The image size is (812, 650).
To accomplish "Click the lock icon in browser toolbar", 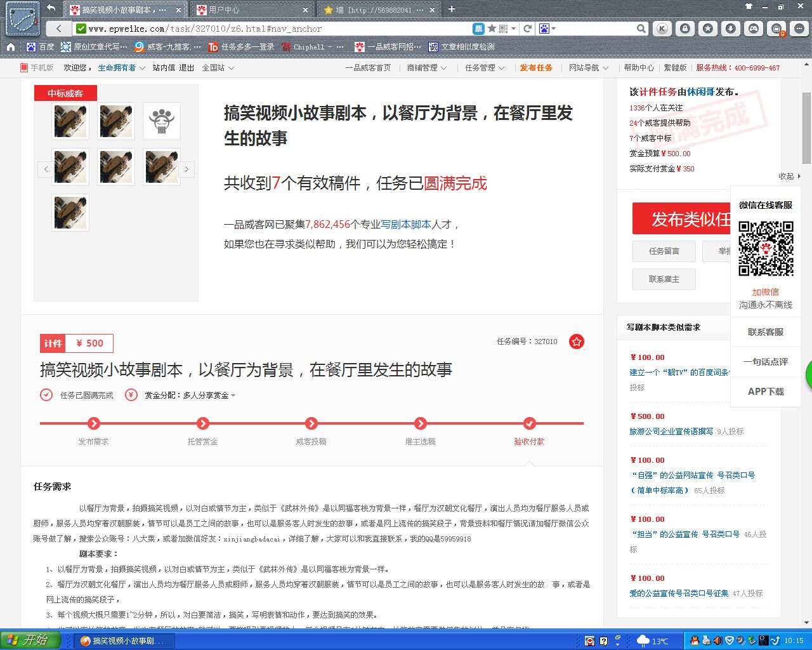I will pyautogui.click(x=684, y=29).
